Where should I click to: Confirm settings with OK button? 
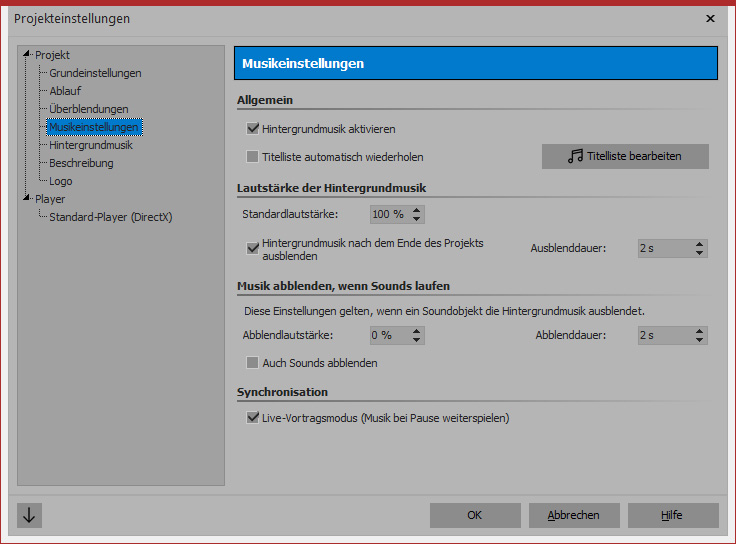[475, 515]
